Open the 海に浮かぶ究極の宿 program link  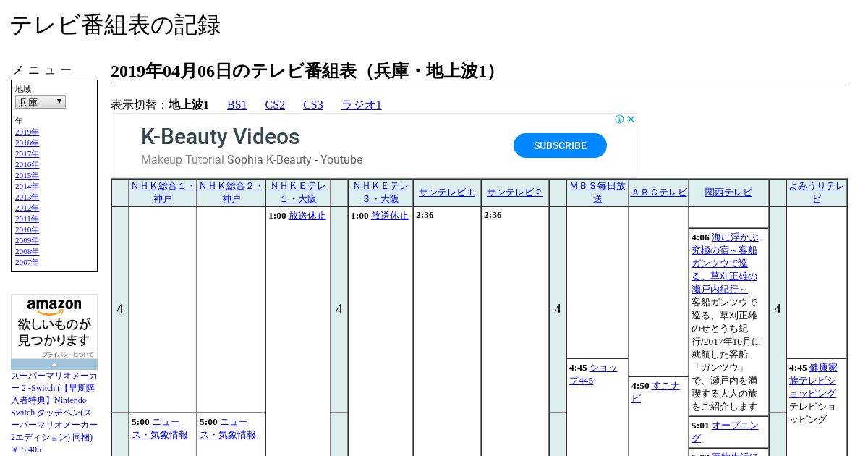click(x=724, y=263)
